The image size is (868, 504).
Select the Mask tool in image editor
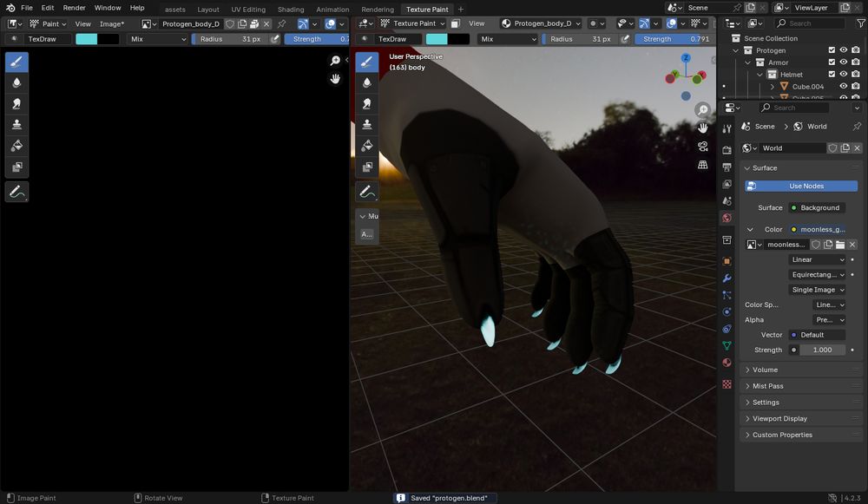[16, 167]
